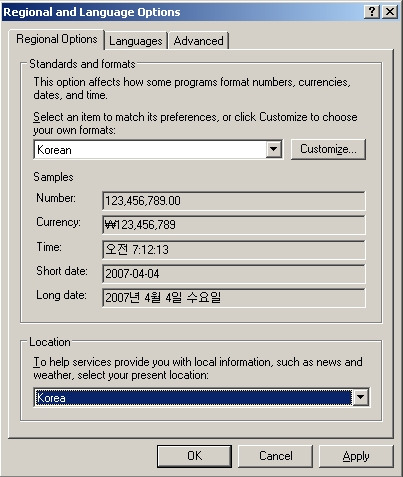Expand the Korea location dropdown arrow
Viewport: 403px width, 477px height.
click(360, 397)
